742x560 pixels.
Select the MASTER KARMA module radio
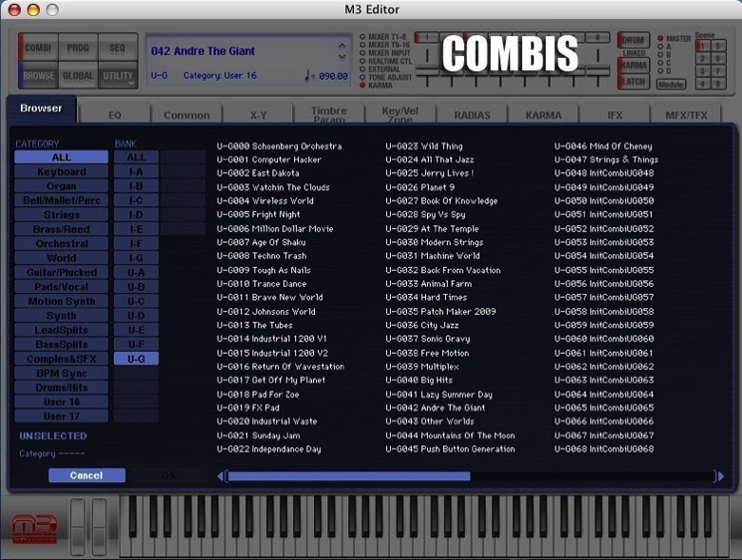click(660, 38)
